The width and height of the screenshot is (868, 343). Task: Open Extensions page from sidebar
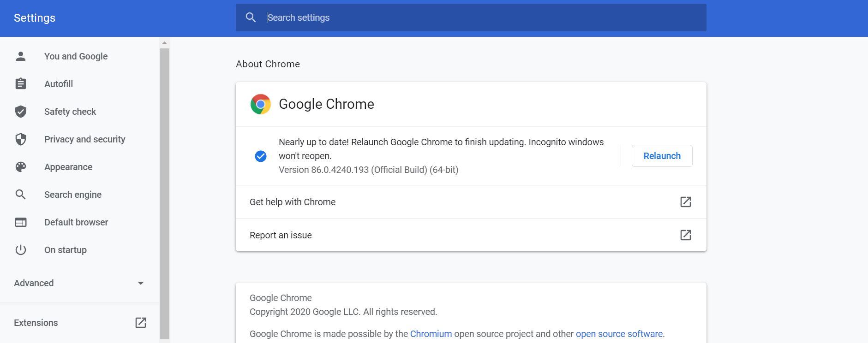79,323
